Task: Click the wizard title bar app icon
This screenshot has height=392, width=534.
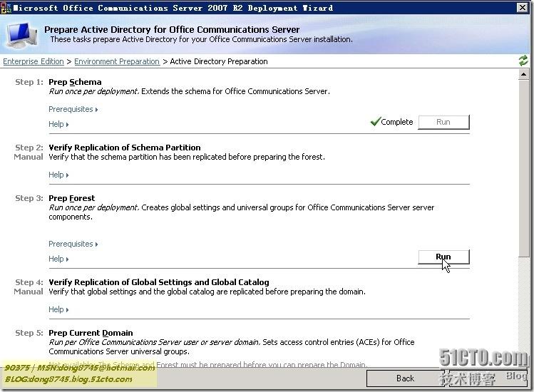Action: tap(6, 8)
